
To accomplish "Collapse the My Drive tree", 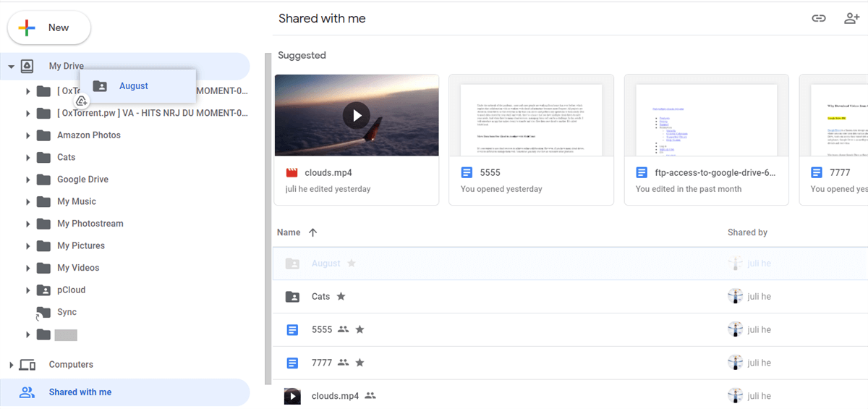I will tap(12, 67).
